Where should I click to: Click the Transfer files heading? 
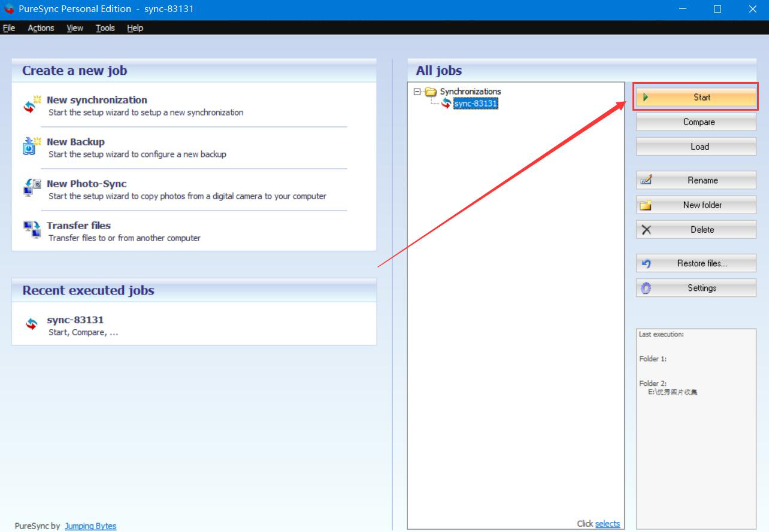[x=78, y=226]
